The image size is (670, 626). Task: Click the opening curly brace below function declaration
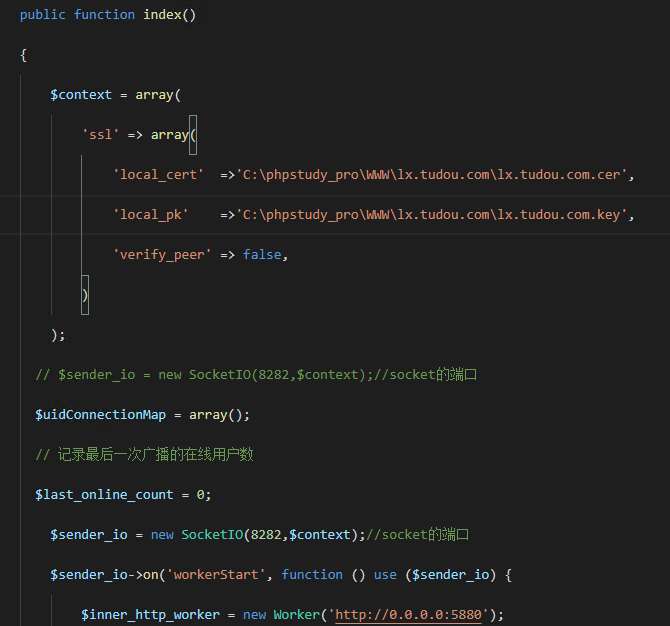pos(24,55)
